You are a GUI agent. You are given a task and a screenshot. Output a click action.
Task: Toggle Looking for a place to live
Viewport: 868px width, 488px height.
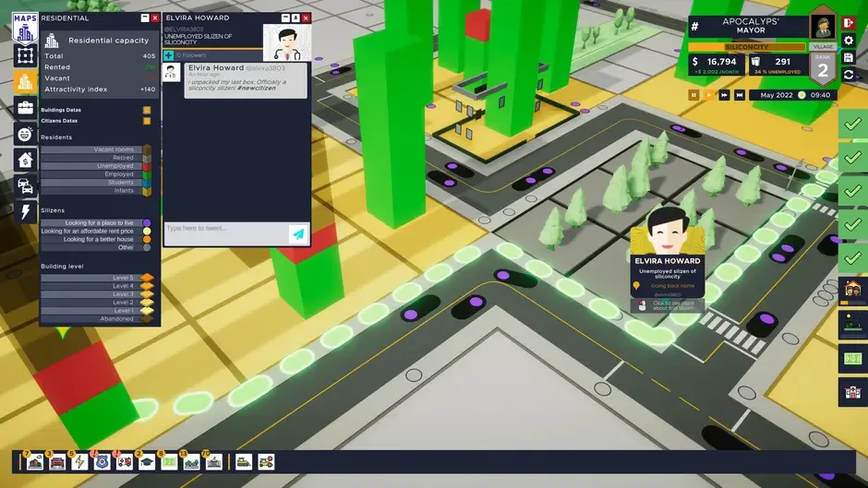(96, 223)
